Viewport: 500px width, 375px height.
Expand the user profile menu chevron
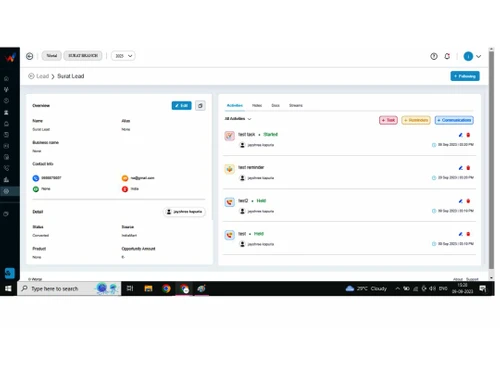point(478,56)
